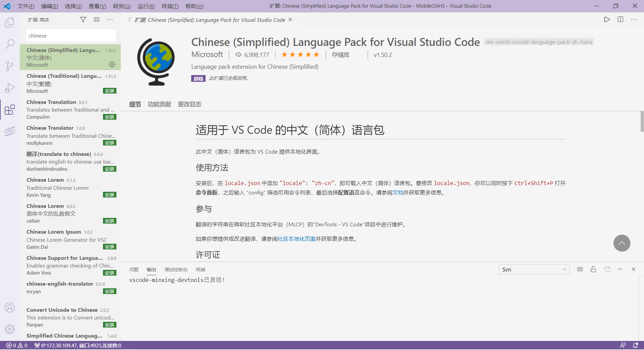The height and width of the screenshot is (350, 644).
Task: Toggle maximize of the bottom panel
Action: pyautogui.click(x=620, y=269)
